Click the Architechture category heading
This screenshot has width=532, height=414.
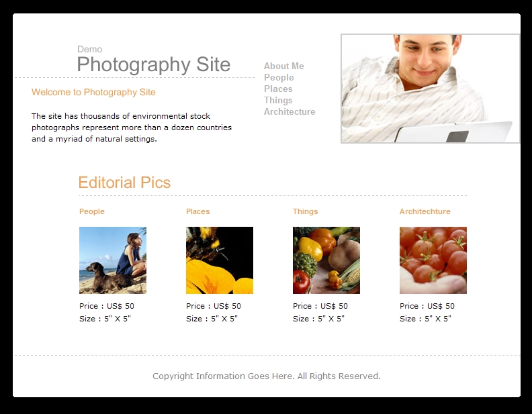[425, 211]
